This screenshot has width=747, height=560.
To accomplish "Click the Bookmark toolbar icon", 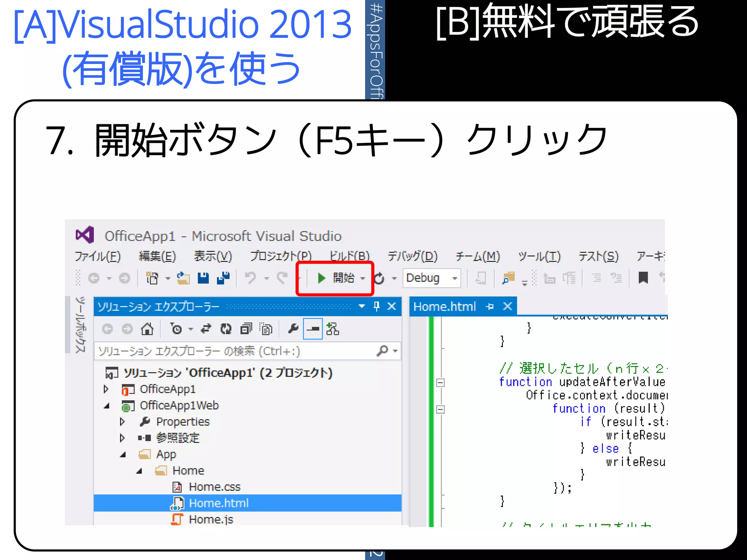I will (643, 278).
